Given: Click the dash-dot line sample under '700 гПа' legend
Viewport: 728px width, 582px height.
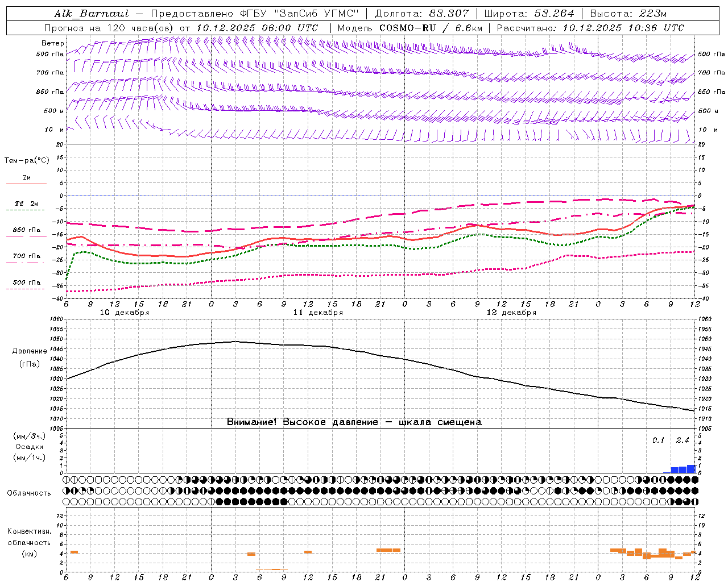Looking at the screenshot, I should [x=26, y=263].
